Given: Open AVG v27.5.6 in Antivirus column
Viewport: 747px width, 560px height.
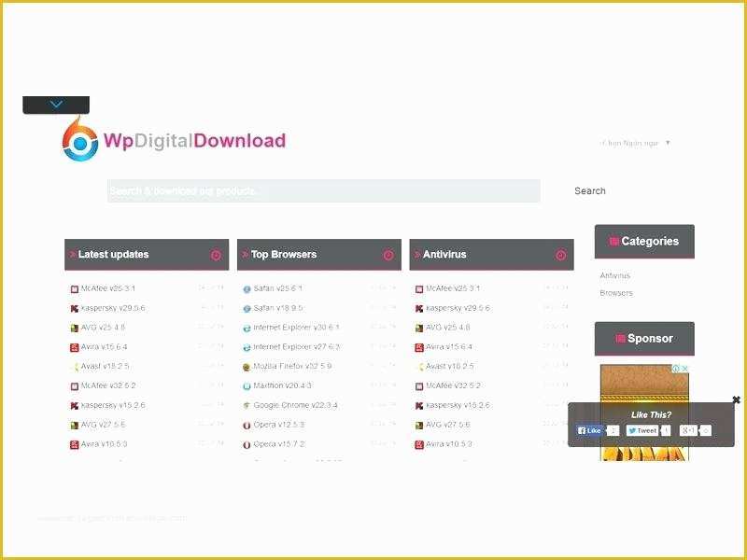Looking at the screenshot, I should pyautogui.click(x=448, y=425).
